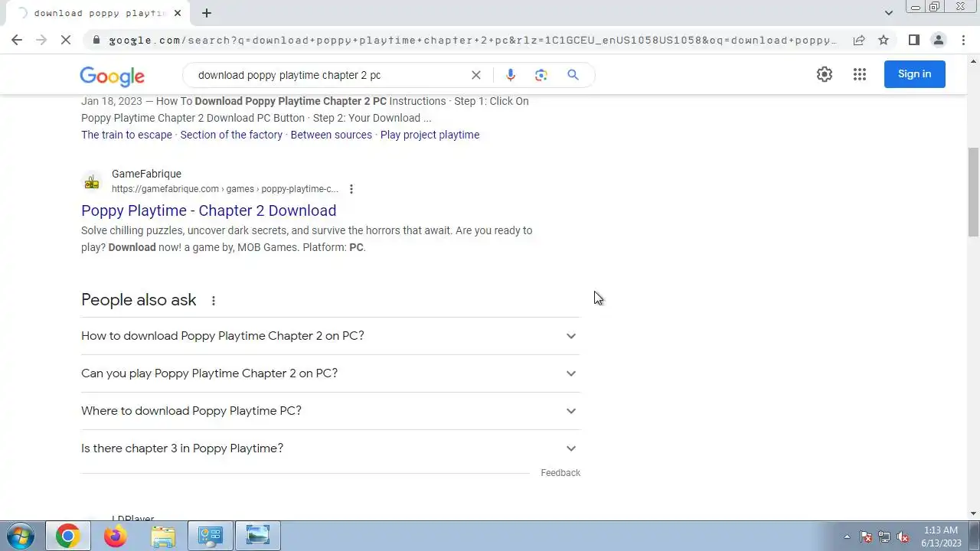This screenshot has width=980, height=551.
Task: Open 'The train to escape' sitelink
Action: pos(126,135)
